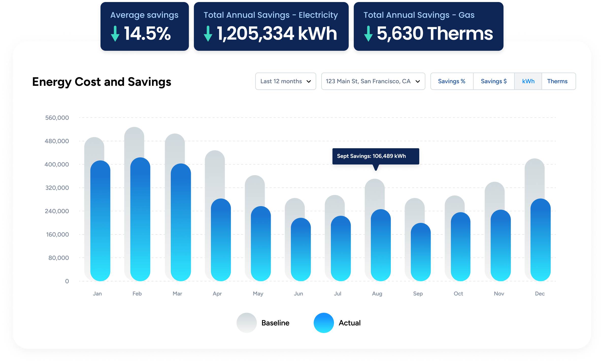Click the Actual legend label
This screenshot has height=364, width=604.
click(x=350, y=323)
